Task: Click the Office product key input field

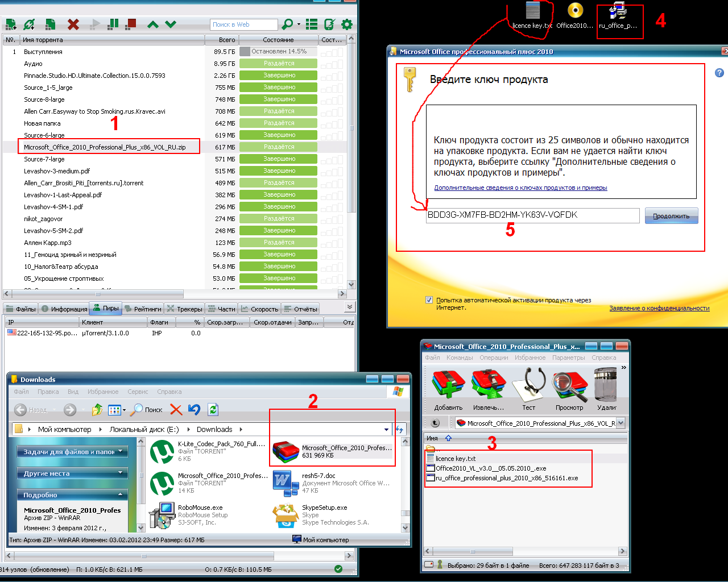Action: click(x=532, y=215)
